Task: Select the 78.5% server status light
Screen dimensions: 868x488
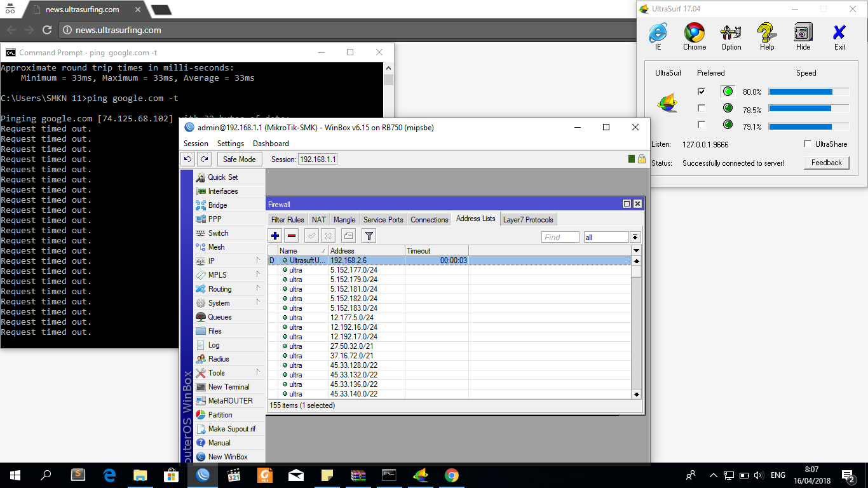Action: (x=728, y=108)
